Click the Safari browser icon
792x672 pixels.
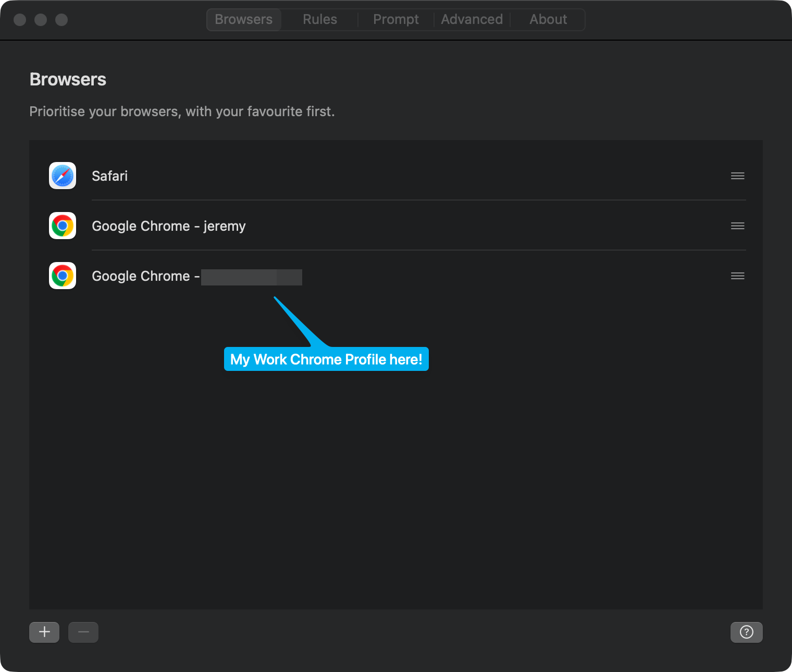click(x=62, y=176)
